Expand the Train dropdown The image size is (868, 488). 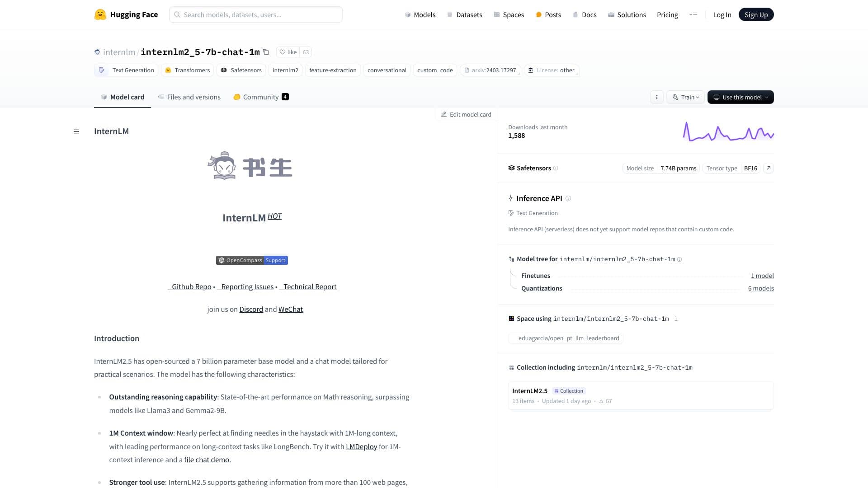[685, 97]
